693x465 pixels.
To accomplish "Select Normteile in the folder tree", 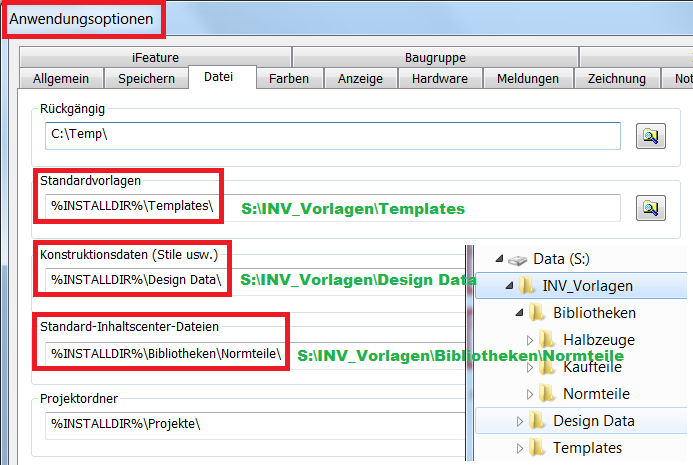I will click(596, 393).
